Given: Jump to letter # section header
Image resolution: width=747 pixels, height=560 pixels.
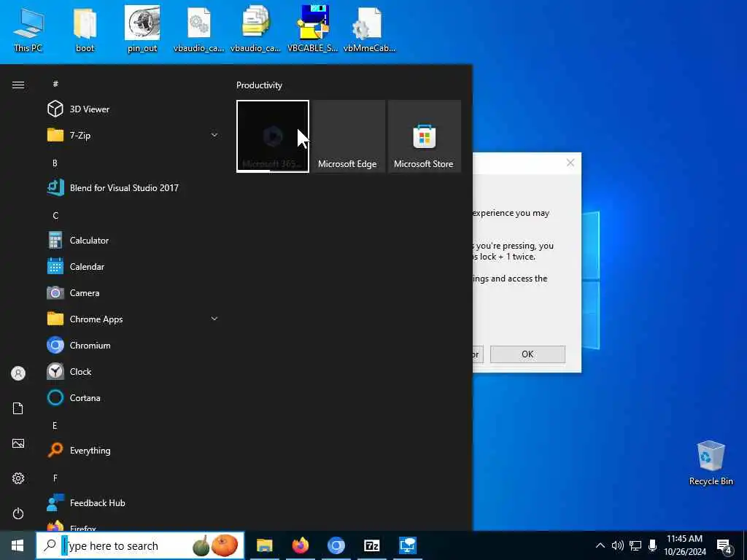Looking at the screenshot, I should pos(55,84).
